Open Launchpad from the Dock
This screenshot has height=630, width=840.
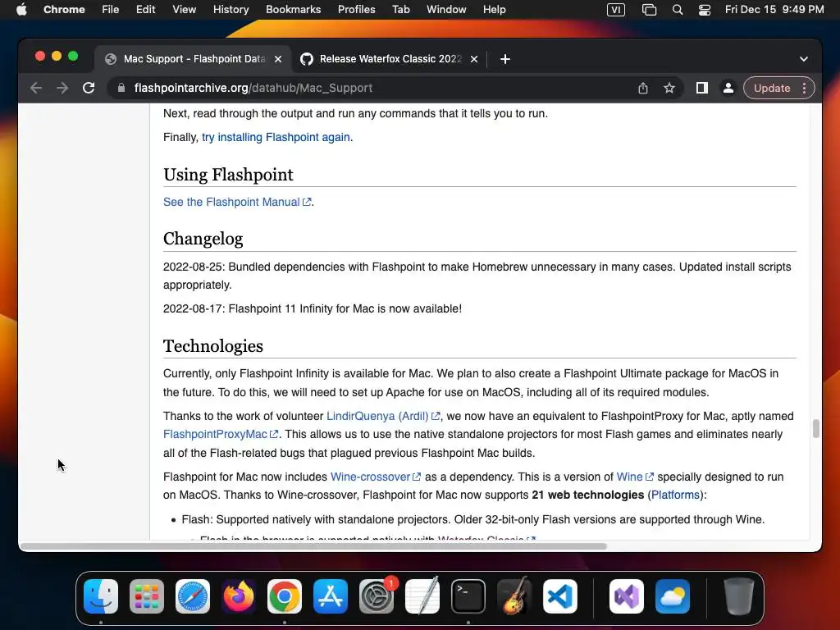(147, 596)
